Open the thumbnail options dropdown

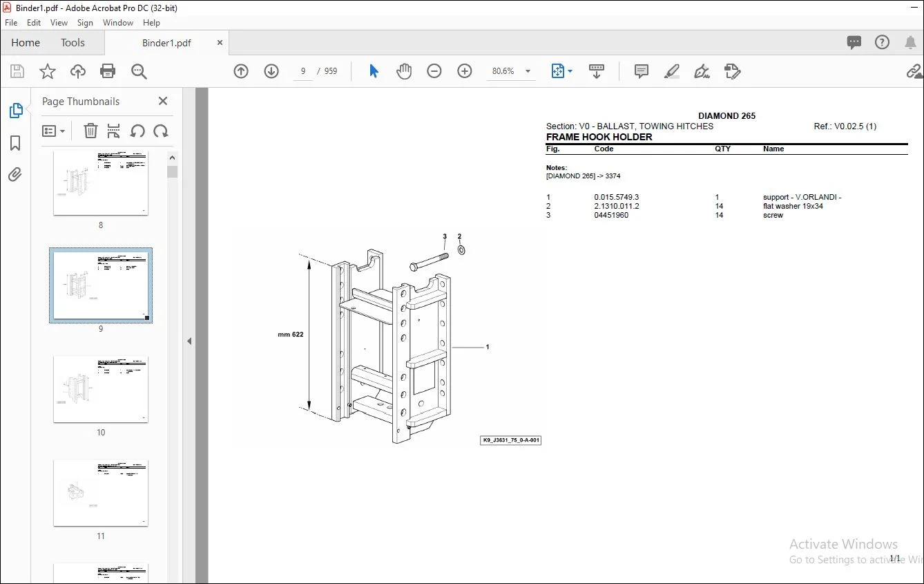click(x=54, y=131)
